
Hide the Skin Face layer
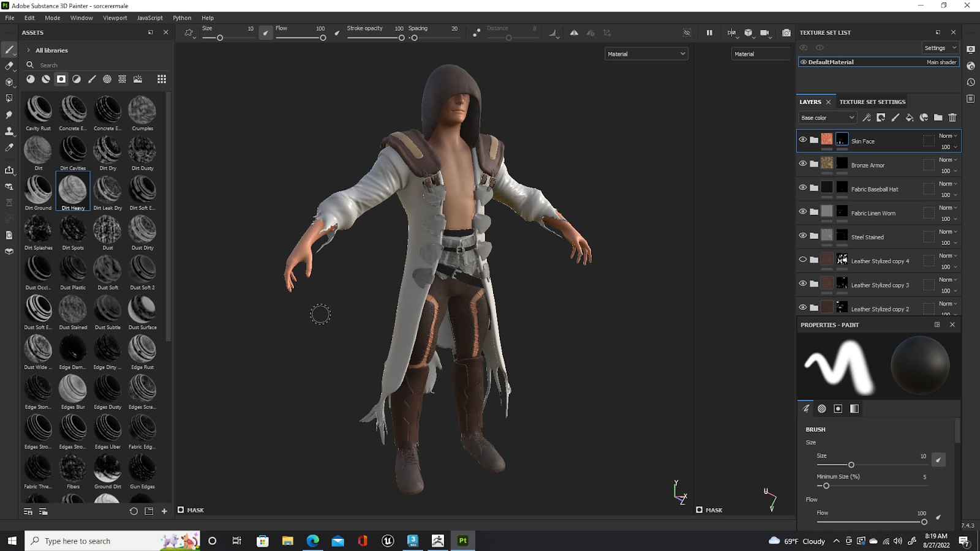(x=802, y=140)
